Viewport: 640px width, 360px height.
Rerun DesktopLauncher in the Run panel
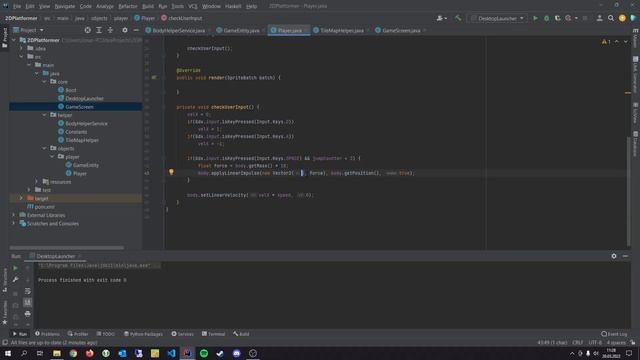point(15,268)
